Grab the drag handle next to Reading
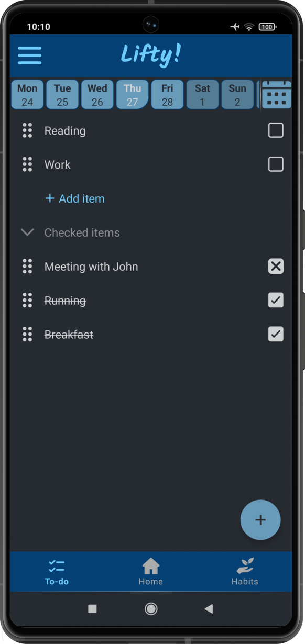 pyautogui.click(x=27, y=130)
